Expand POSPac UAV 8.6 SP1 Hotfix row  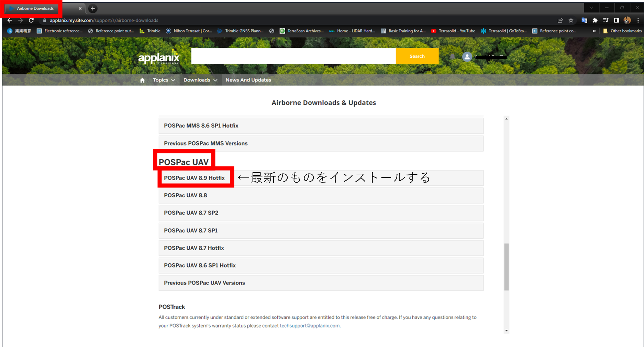coord(321,265)
